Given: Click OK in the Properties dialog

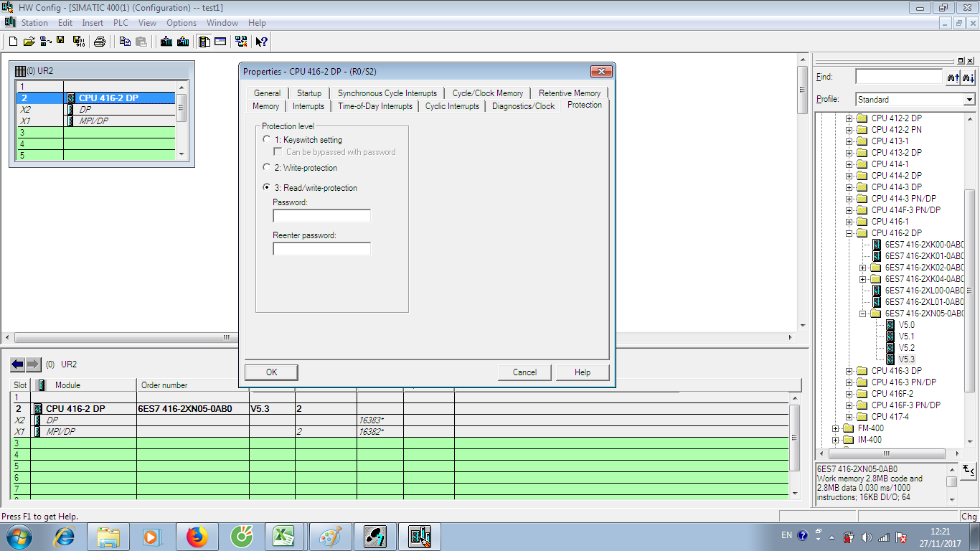Looking at the screenshot, I should [x=271, y=372].
